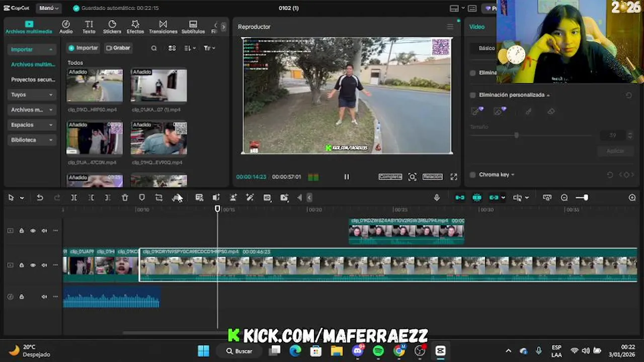Switch to the Video inspector tab
Viewport: 644px width, 362px height.
(x=477, y=27)
